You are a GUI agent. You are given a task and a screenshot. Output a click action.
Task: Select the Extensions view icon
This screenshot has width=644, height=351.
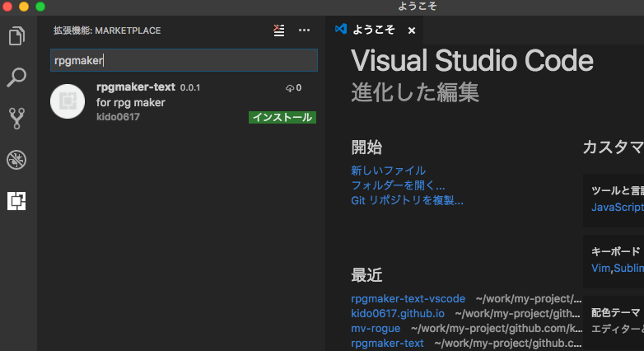[16, 201]
